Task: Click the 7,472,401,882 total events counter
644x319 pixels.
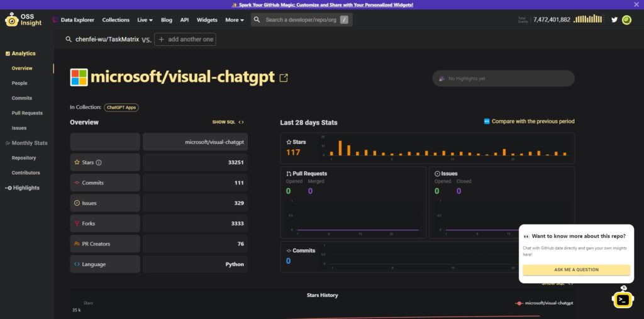Action: coord(552,20)
